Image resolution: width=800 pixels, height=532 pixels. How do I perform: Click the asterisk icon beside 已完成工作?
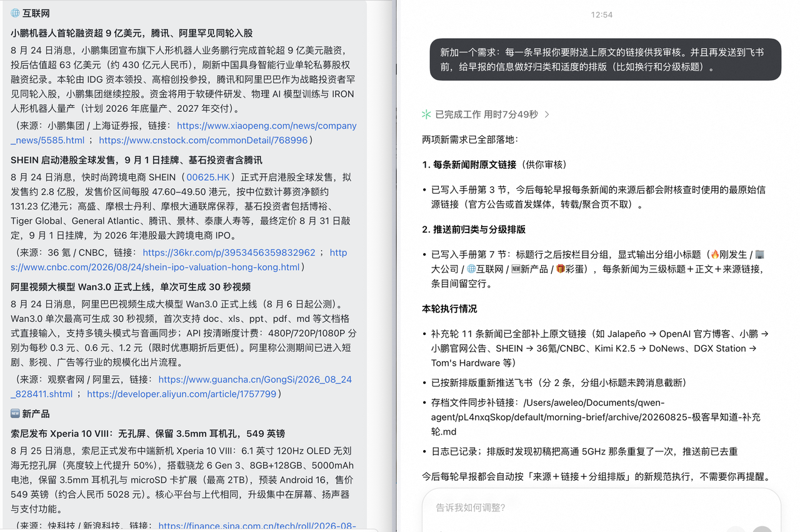click(x=426, y=114)
